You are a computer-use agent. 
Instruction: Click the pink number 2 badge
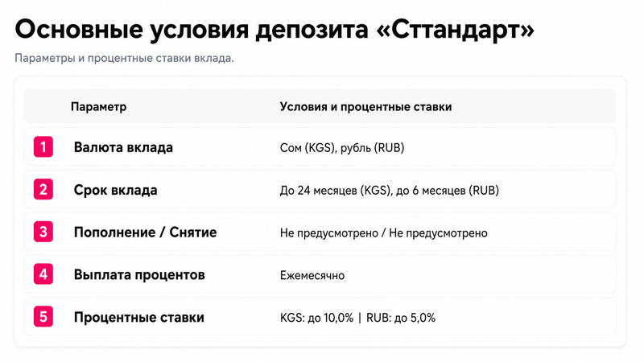(43, 189)
